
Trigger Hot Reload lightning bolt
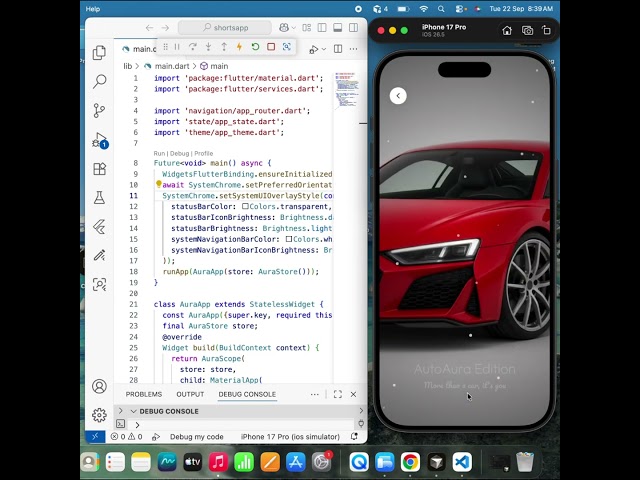239,47
